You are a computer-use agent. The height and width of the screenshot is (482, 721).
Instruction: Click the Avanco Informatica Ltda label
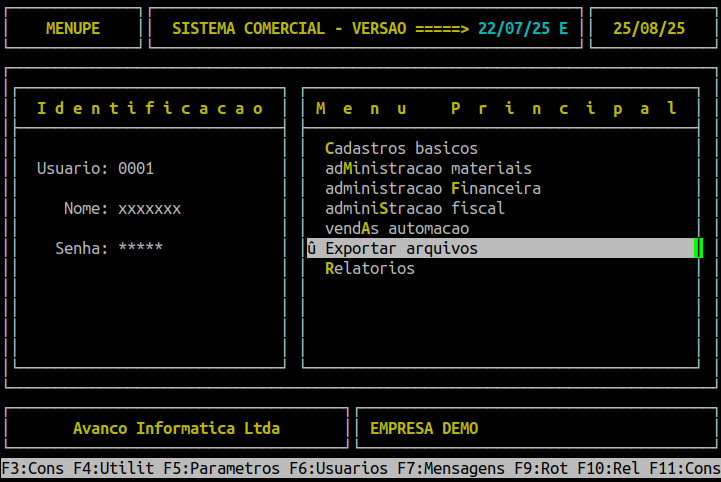(x=177, y=429)
